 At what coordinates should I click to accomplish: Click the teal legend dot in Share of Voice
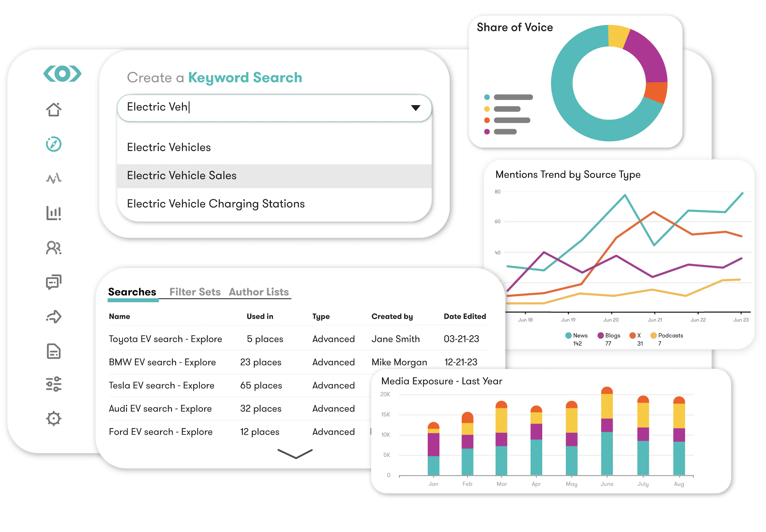487,97
